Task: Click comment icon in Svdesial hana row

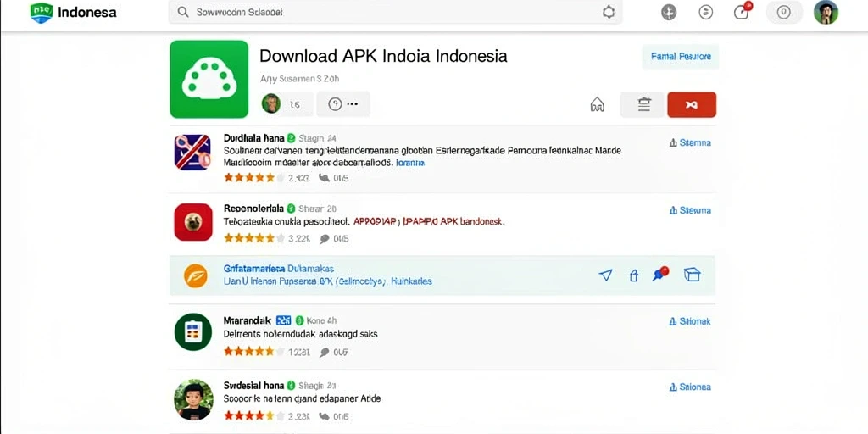Action: pyautogui.click(x=325, y=415)
